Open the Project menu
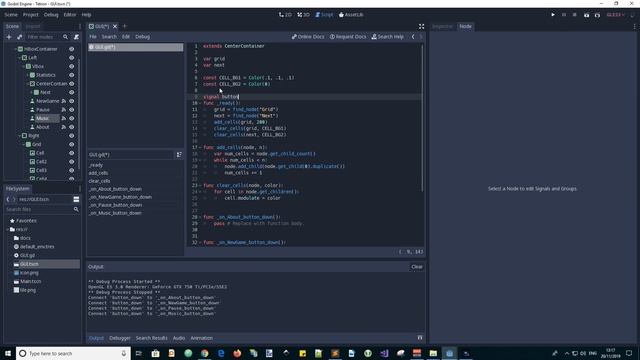This screenshot has width=640, height=360. tap(31, 15)
